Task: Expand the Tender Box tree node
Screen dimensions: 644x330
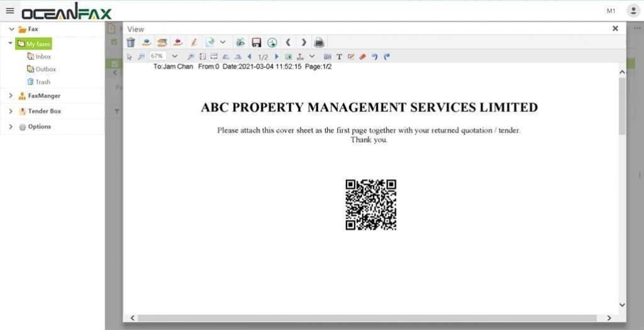Action: tap(11, 111)
